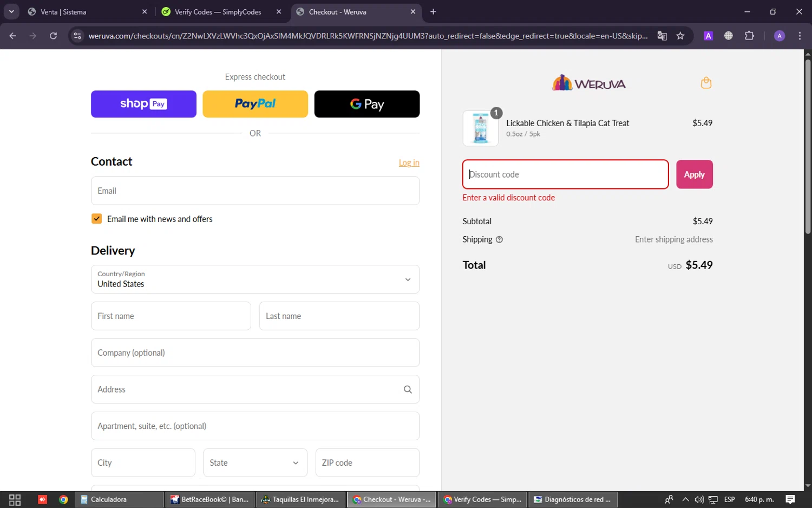Click the Company (optional) field
The image size is (812, 508).
pyautogui.click(x=255, y=353)
